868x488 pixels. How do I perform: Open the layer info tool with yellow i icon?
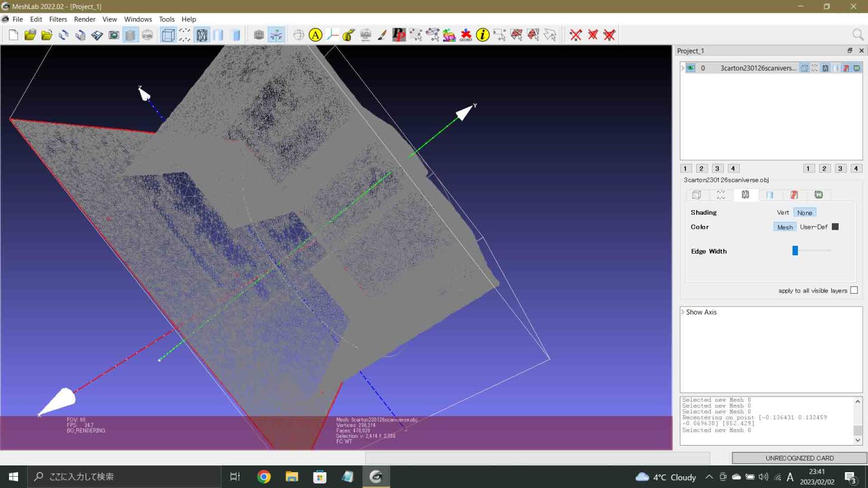point(482,34)
